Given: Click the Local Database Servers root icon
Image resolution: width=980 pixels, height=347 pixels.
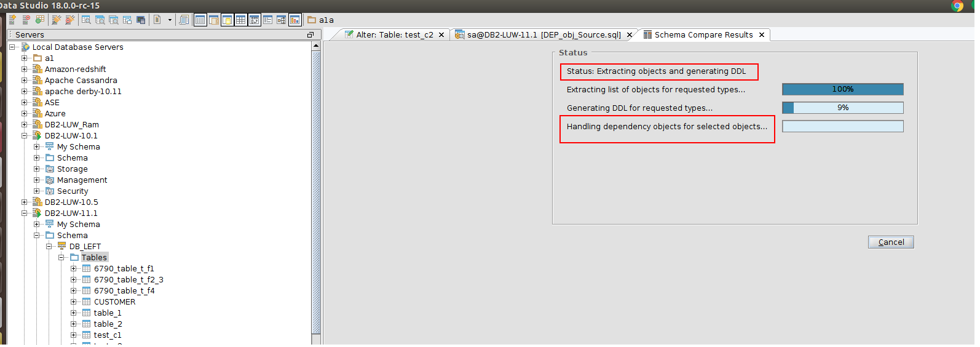Looking at the screenshot, I should [x=25, y=47].
